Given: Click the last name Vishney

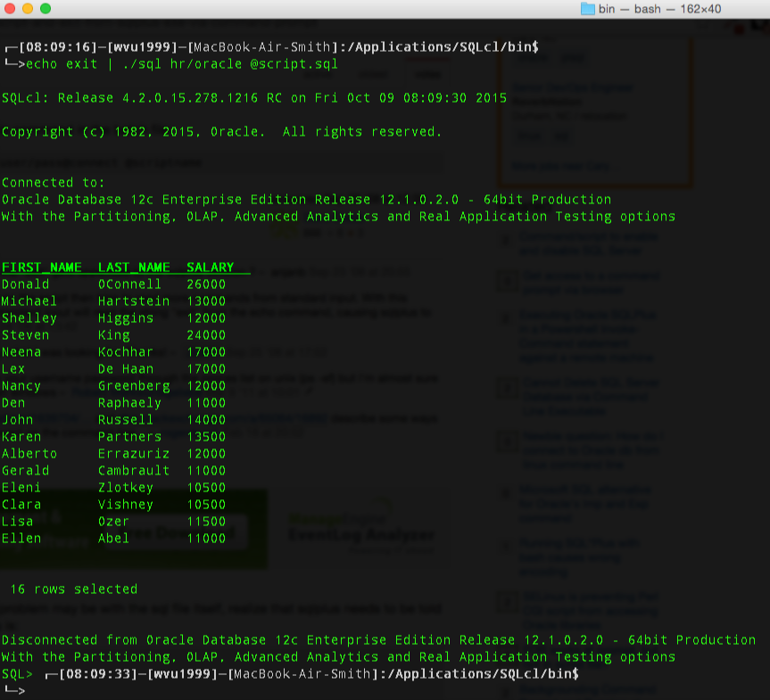Looking at the screenshot, I should coord(126,505).
